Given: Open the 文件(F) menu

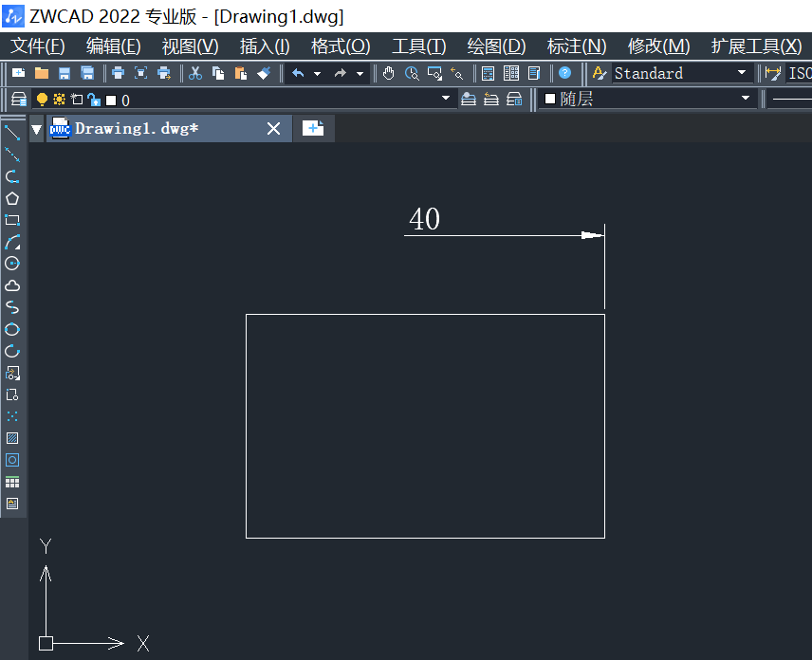Looking at the screenshot, I should click(x=38, y=46).
